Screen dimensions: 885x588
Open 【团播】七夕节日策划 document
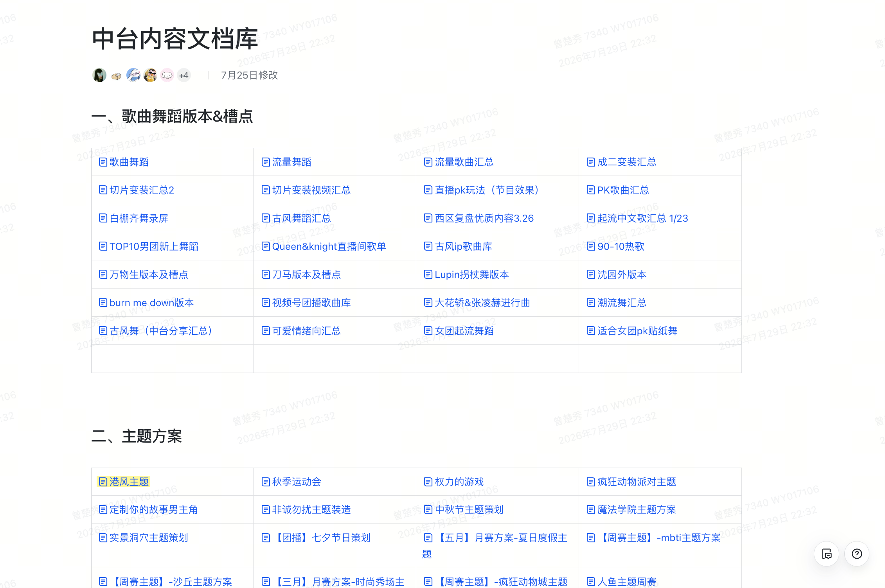point(316,538)
